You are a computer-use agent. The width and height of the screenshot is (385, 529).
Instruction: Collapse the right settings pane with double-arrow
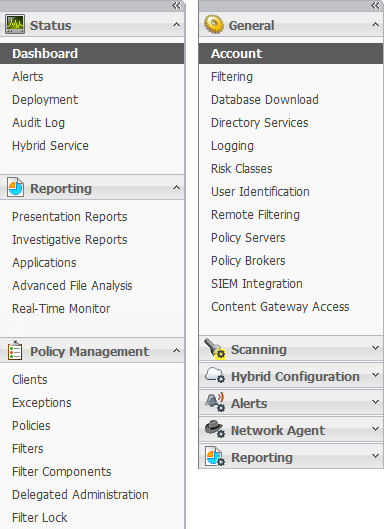point(375,5)
